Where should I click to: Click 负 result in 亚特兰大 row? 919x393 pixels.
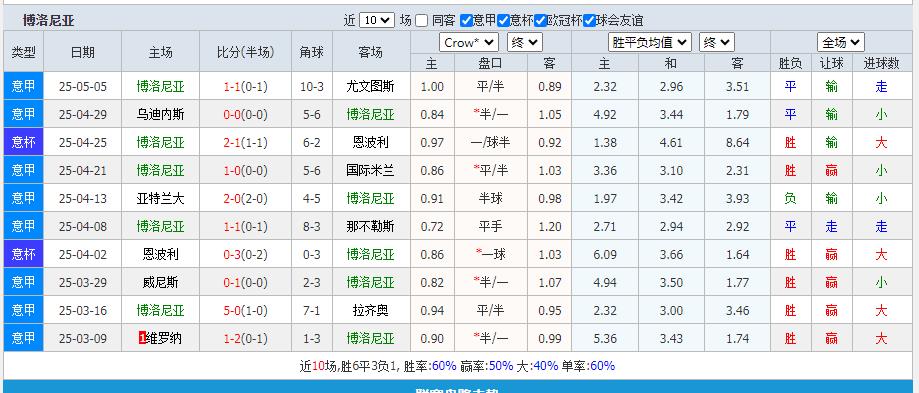point(790,199)
